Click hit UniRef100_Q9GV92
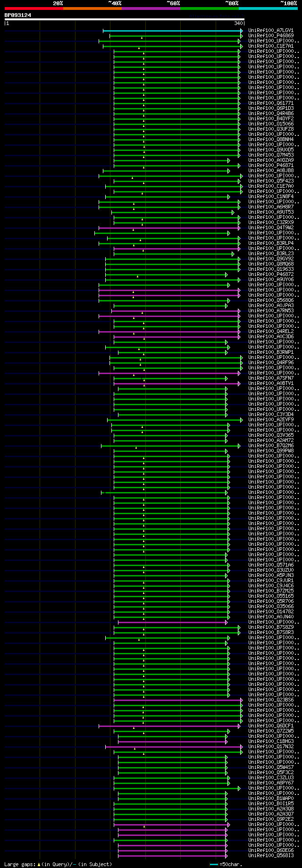Screen dimensions: 302x868 [x=271, y=259]
